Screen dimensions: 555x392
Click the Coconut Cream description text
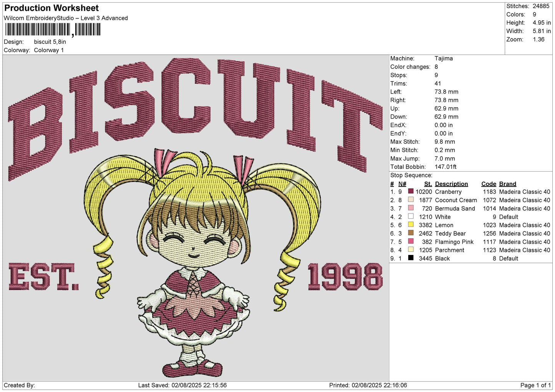456,200
